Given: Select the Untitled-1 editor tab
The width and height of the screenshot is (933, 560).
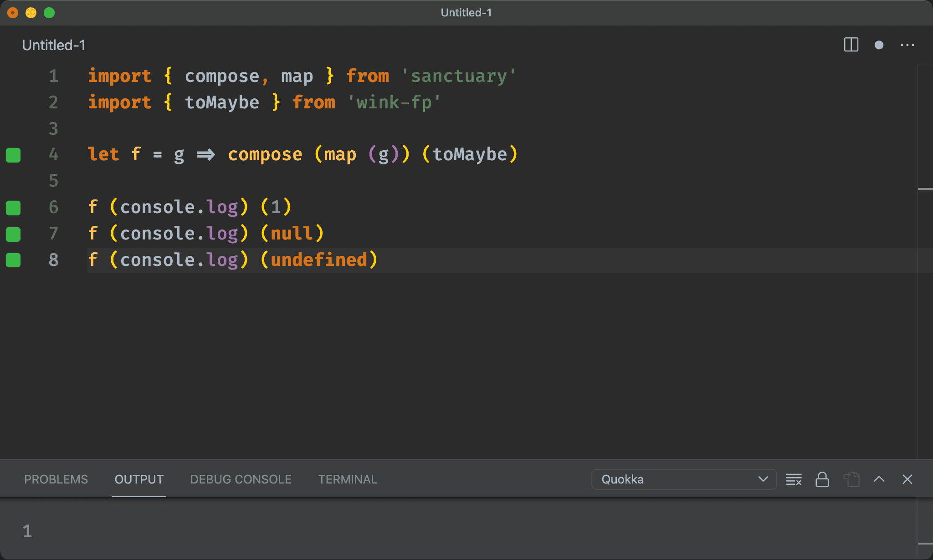Looking at the screenshot, I should point(54,45).
